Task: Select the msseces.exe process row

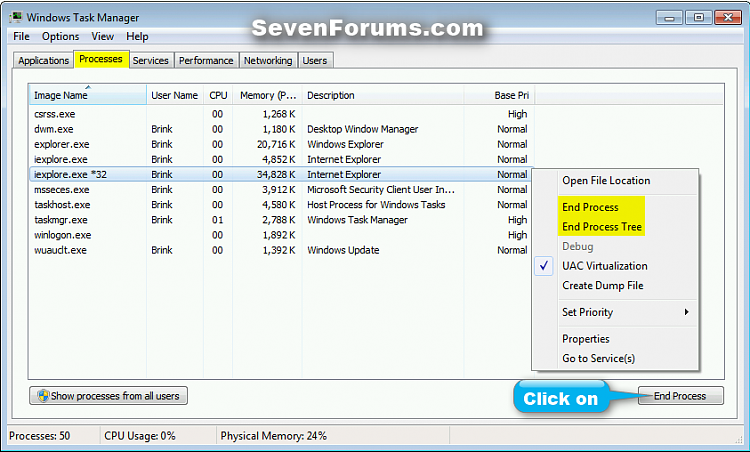Action: [281, 189]
